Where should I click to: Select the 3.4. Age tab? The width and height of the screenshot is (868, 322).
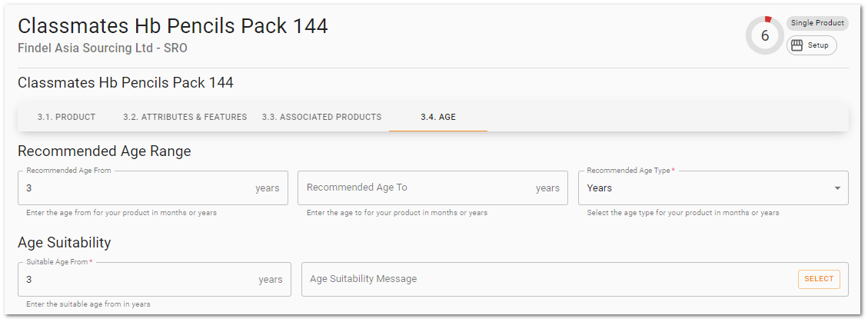pyautogui.click(x=438, y=117)
